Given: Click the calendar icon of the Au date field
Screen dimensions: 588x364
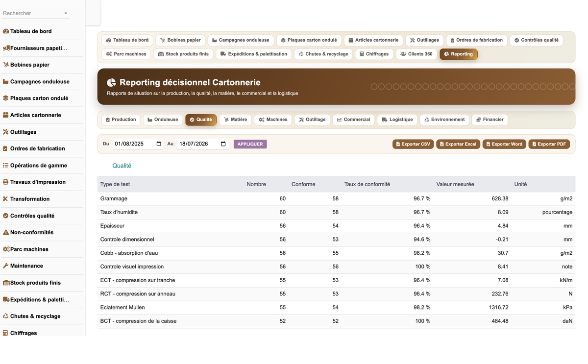Looking at the screenshot, I should (x=223, y=144).
